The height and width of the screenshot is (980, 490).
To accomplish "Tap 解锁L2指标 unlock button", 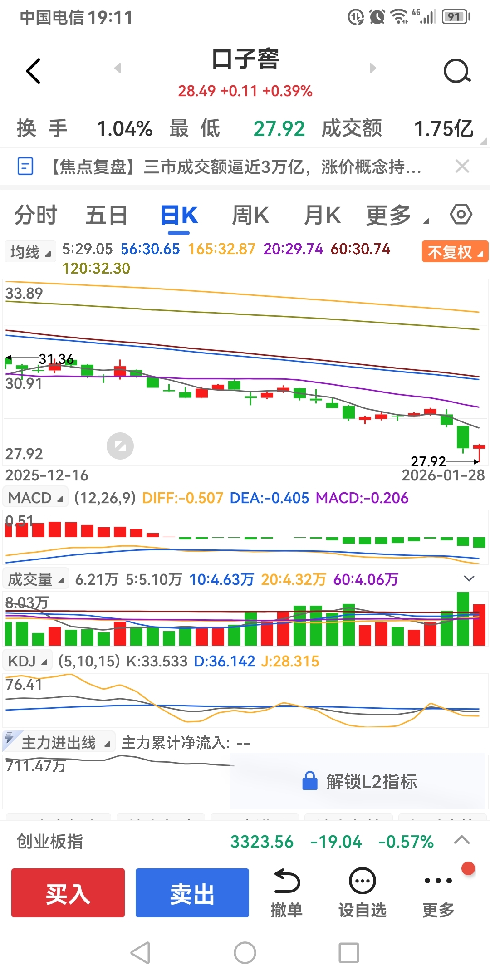I will pos(359,781).
